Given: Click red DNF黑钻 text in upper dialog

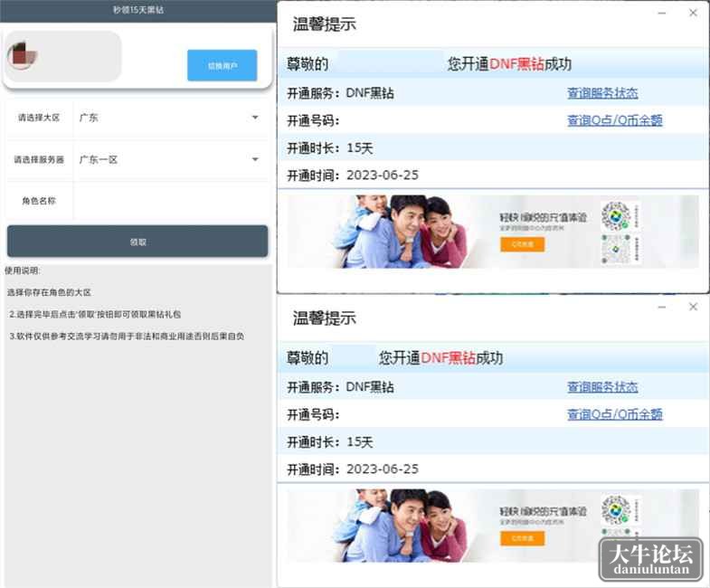Looking at the screenshot, I should click(516, 64).
